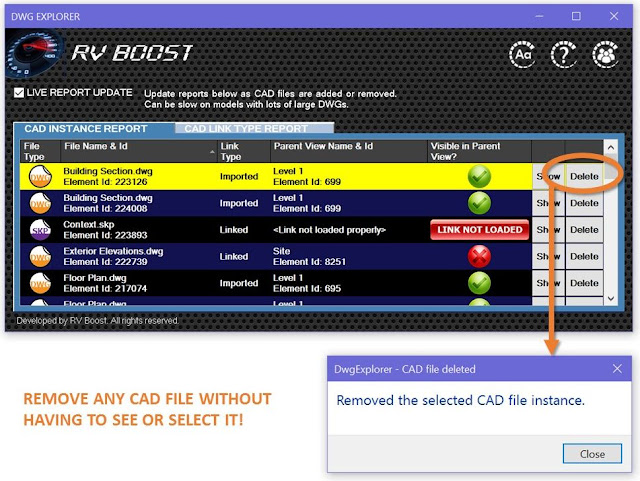Screen dimensions: 640x481
Task: Delete the Context.skp instance
Action: click(x=584, y=230)
